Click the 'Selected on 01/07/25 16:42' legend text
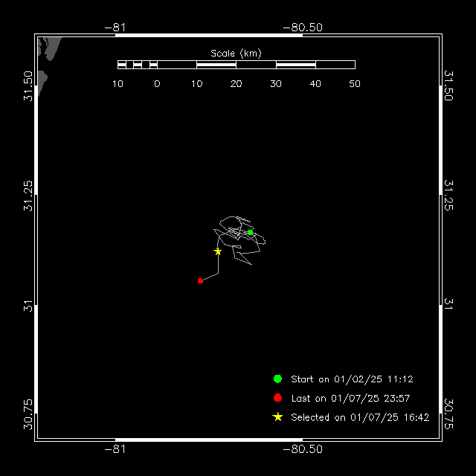Viewport: 476px width, 476px height. [x=360, y=418]
